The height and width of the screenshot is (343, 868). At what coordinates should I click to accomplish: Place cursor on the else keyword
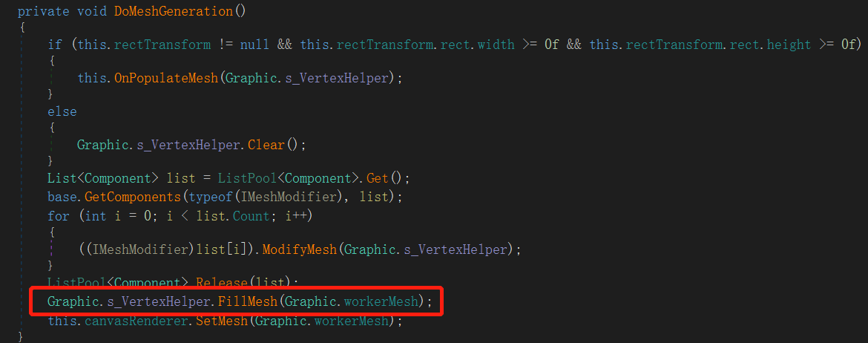tap(62, 111)
